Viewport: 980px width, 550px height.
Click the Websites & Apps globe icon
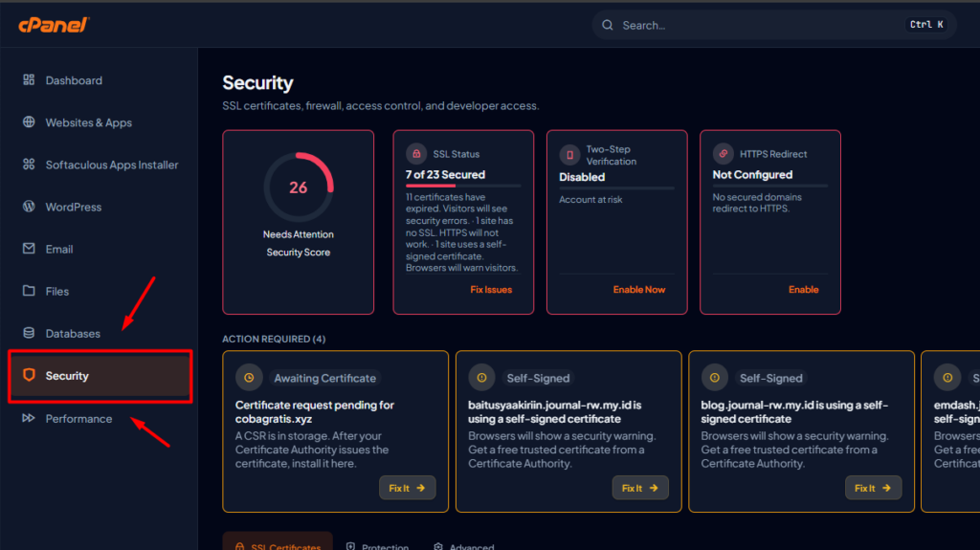pos(29,121)
